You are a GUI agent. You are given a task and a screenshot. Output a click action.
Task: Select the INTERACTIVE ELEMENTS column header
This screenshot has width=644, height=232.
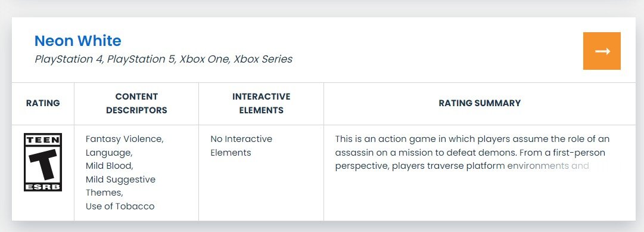tap(261, 103)
